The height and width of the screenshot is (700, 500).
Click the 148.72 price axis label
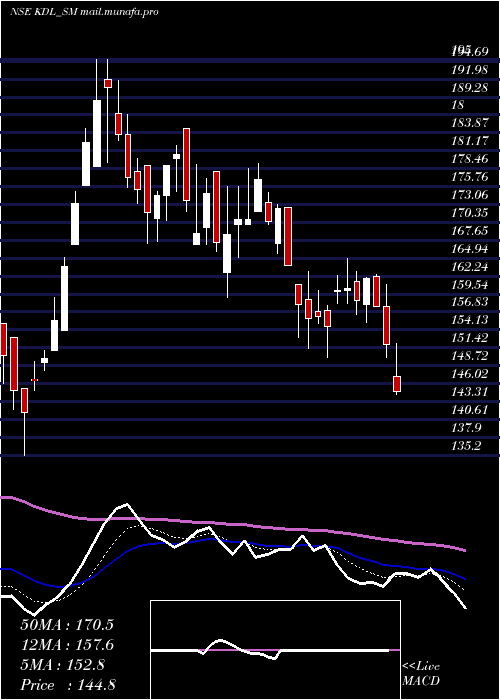point(470,356)
